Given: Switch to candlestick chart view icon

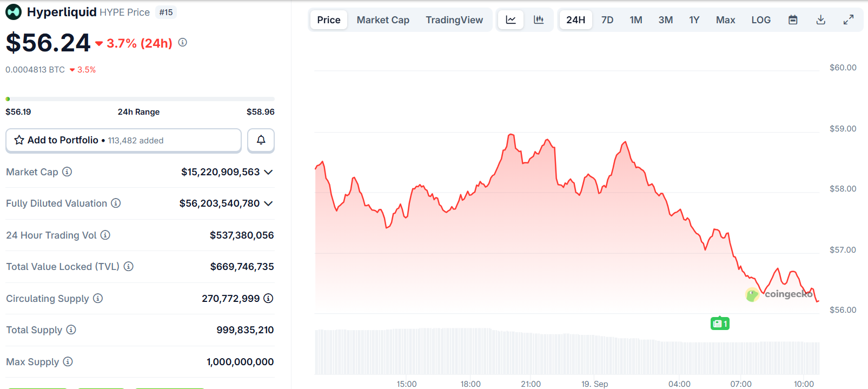Looking at the screenshot, I should point(539,20).
